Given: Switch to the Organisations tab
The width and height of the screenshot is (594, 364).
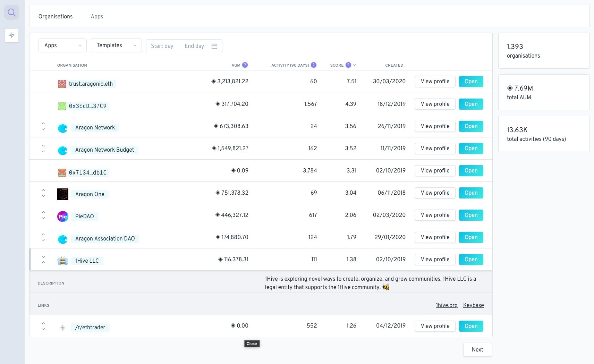Looking at the screenshot, I should pyautogui.click(x=56, y=16).
